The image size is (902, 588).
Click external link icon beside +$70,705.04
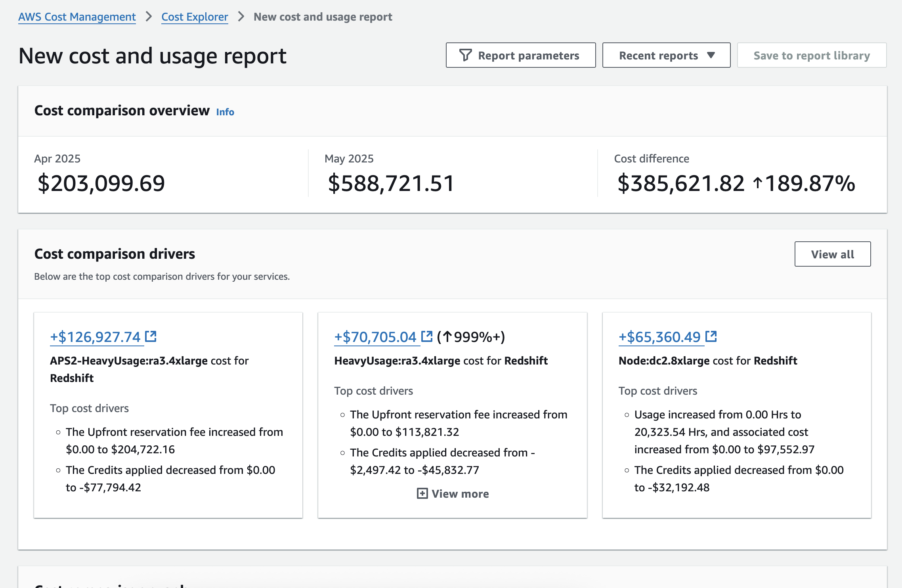pos(426,336)
